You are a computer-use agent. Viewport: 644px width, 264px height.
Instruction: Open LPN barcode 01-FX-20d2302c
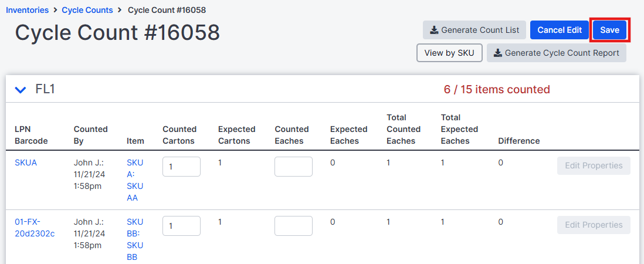coord(35,228)
